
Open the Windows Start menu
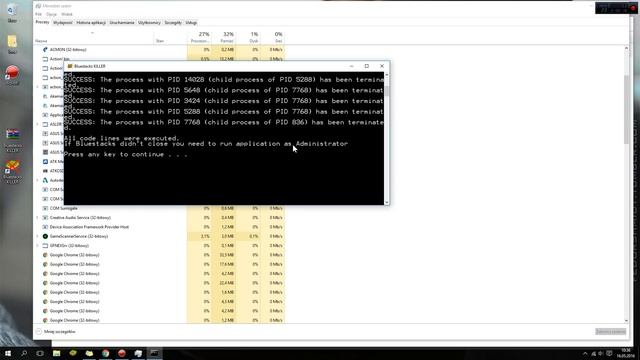click(x=8, y=353)
